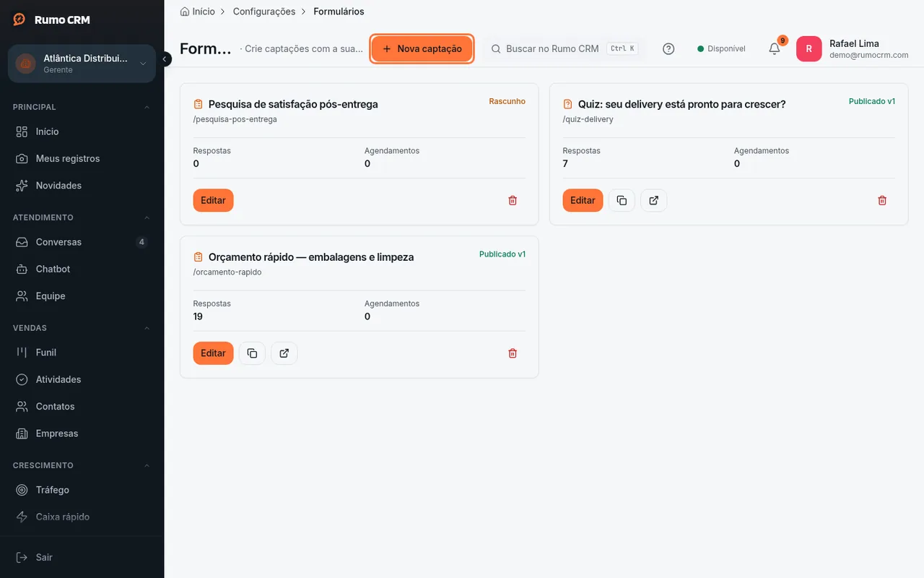The image size is (924, 578).
Task: Go to Início in the sidebar
Action: [x=82, y=131]
